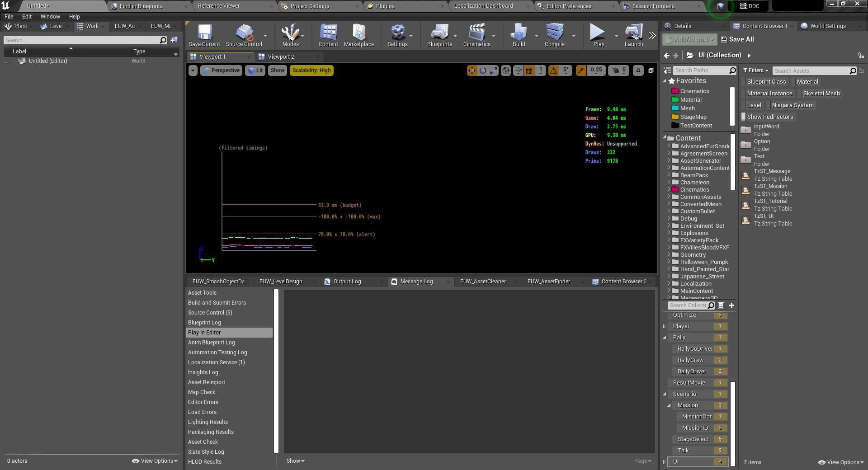Click the Play toolbar icon
The image size is (868, 470).
(599, 35)
